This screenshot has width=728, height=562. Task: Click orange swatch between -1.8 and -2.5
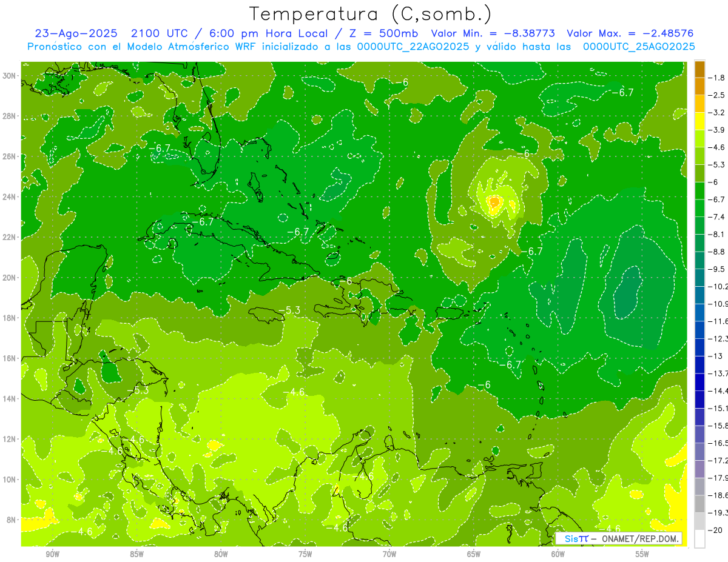coord(699,86)
